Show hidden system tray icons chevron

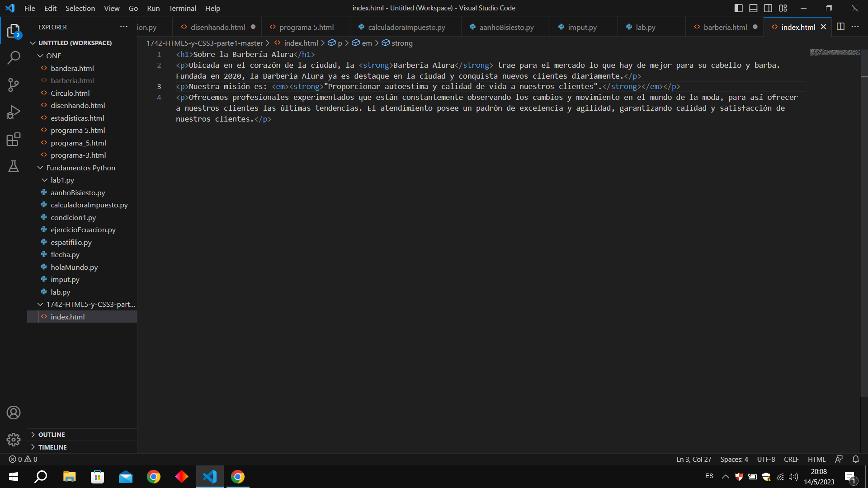pos(725,477)
